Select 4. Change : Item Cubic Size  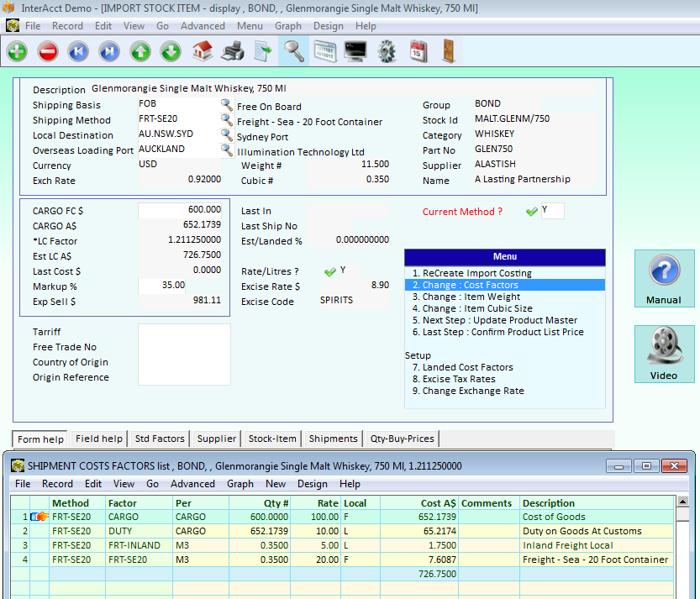click(x=505, y=308)
